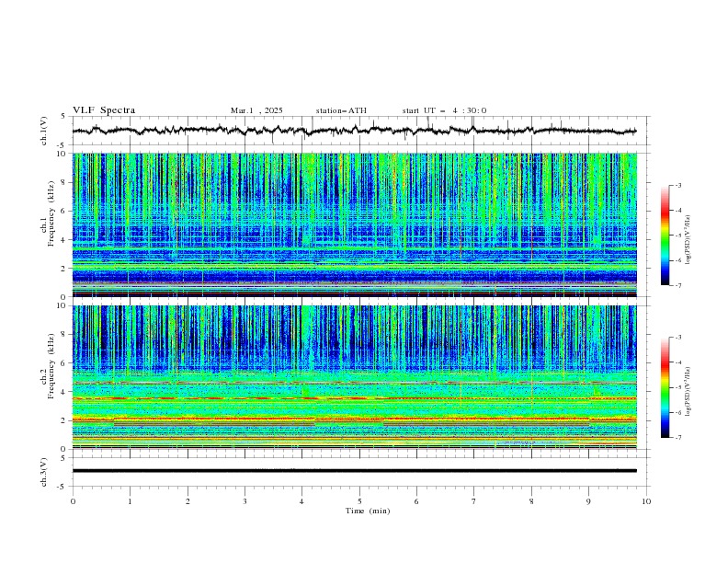Click time axis tick label '0'

click(x=73, y=501)
